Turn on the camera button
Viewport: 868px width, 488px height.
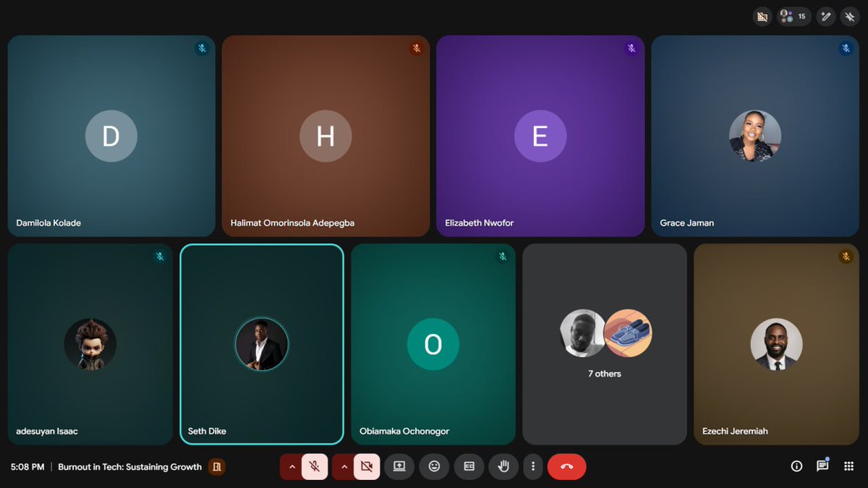coord(367,467)
